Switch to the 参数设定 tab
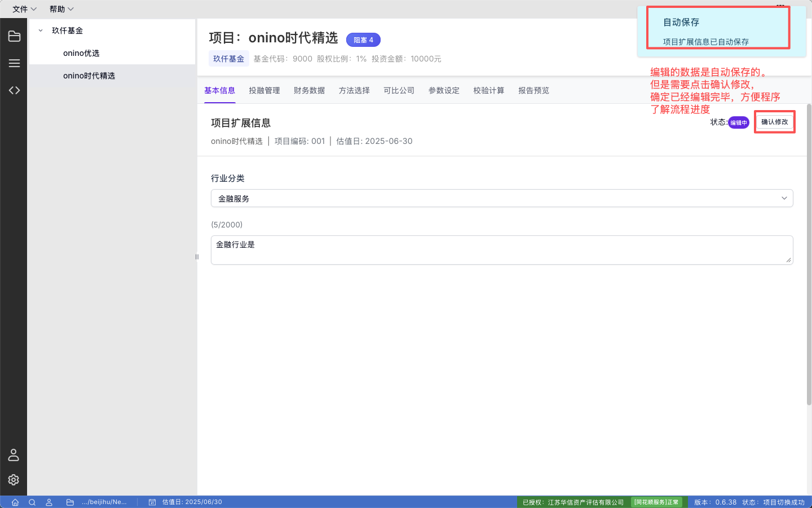 point(444,90)
